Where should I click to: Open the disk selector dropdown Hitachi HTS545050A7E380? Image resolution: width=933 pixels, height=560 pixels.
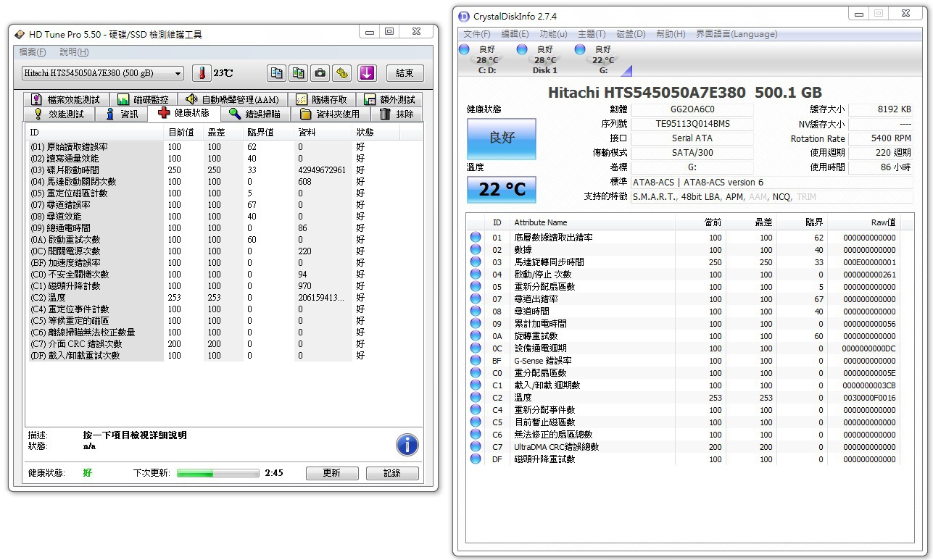[102, 73]
